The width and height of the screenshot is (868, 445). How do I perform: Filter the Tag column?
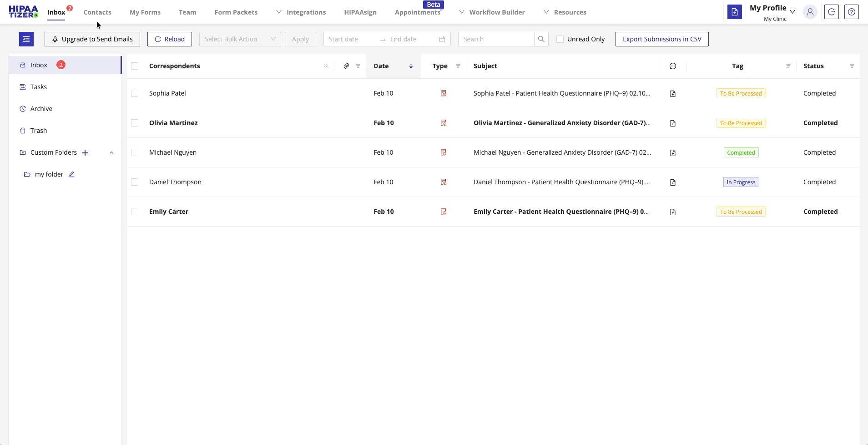[788, 66]
